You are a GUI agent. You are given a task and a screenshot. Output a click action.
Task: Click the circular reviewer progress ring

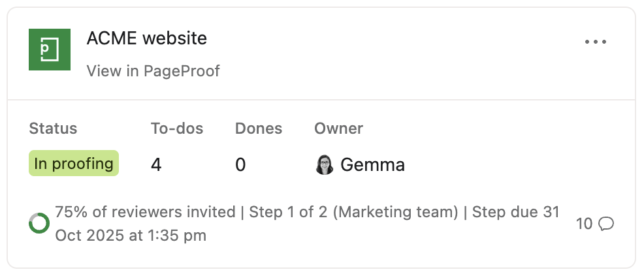(x=39, y=223)
